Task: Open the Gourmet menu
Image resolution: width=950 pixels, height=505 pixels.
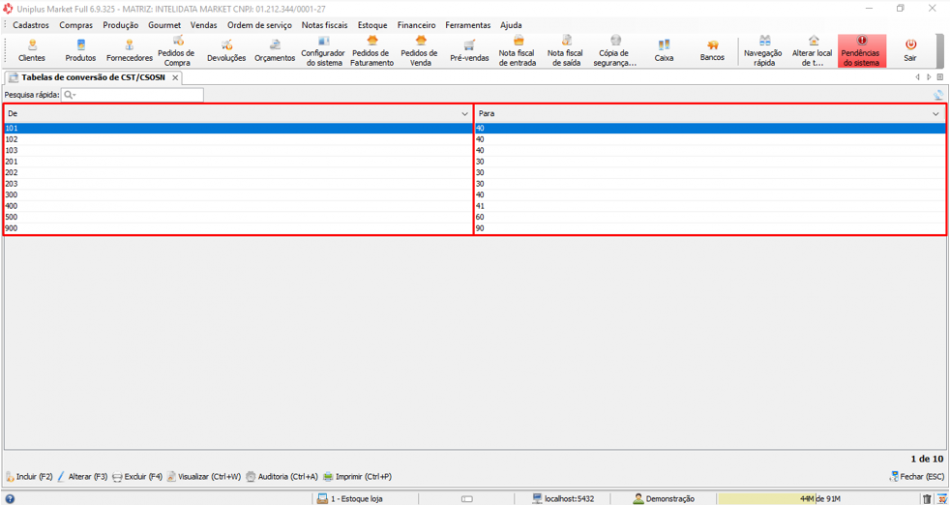Action: [164, 25]
